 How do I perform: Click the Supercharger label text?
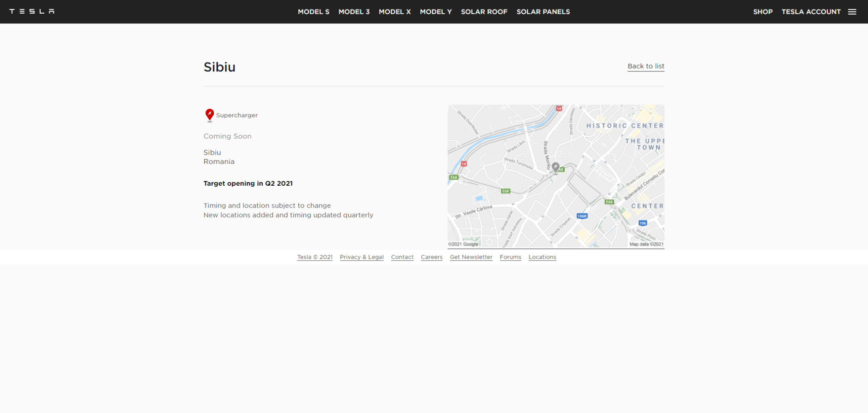[237, 115]
